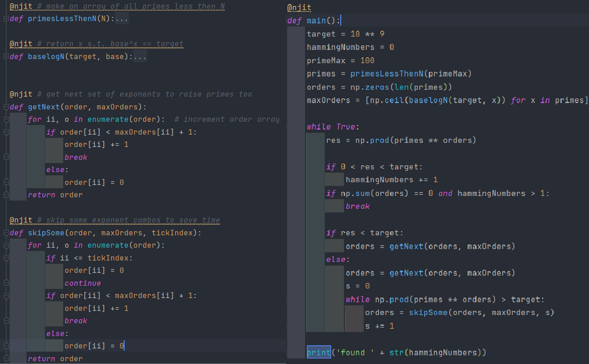Click the highlighted print call in main
589x364 pixels.
(x=319, y=353)
